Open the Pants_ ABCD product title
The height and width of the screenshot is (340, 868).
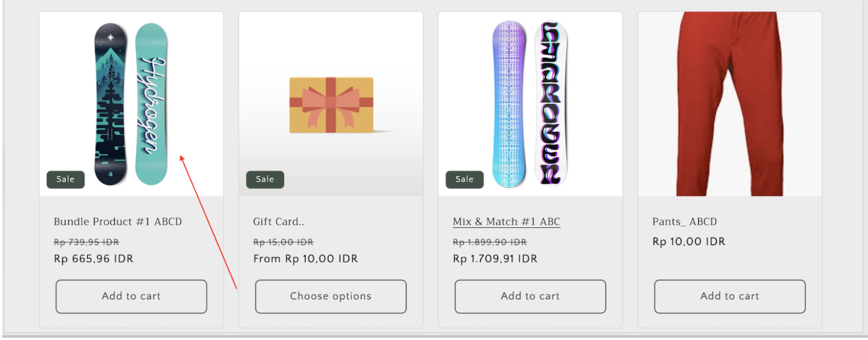click(684, 222)
